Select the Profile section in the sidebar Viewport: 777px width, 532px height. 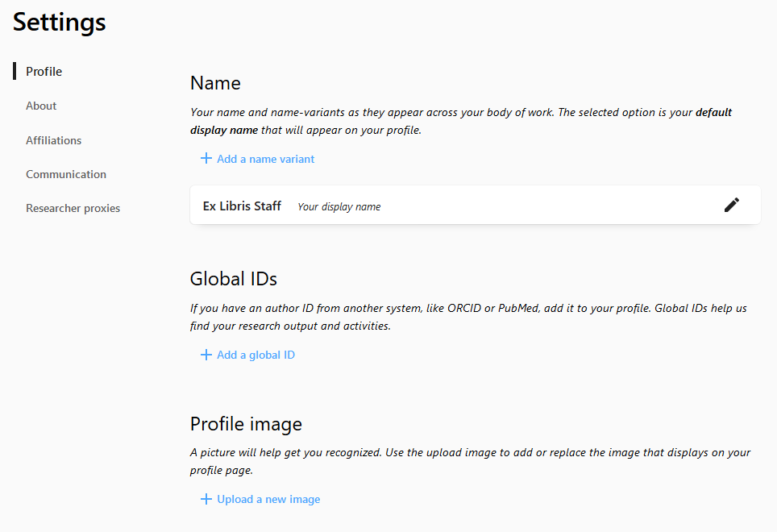(x=44, y=72)
